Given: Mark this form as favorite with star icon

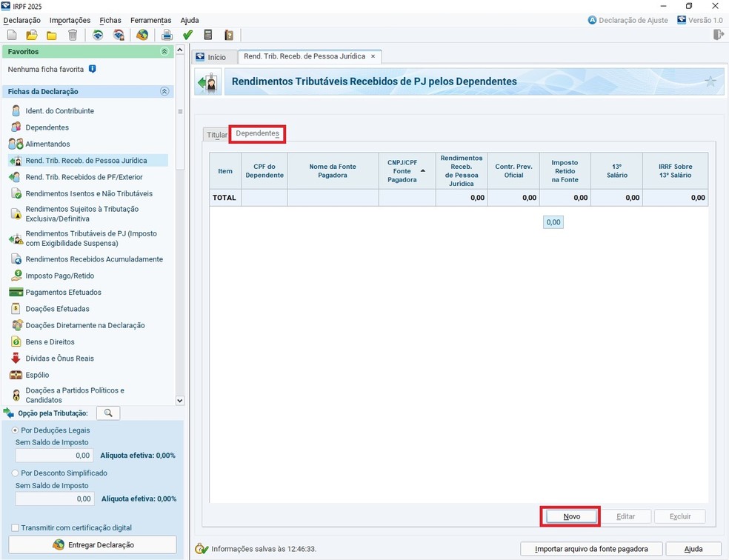Looking at the screenshot, I should 710,81.
